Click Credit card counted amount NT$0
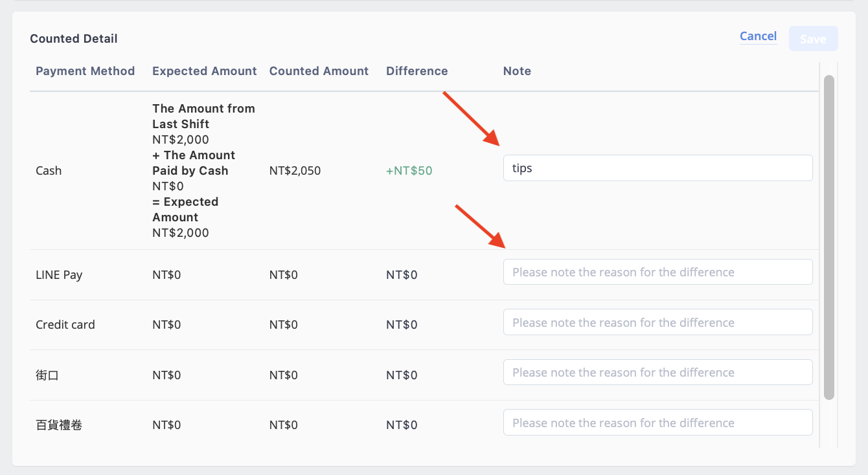This screenshot has height=475, width=868. (284, 325)
